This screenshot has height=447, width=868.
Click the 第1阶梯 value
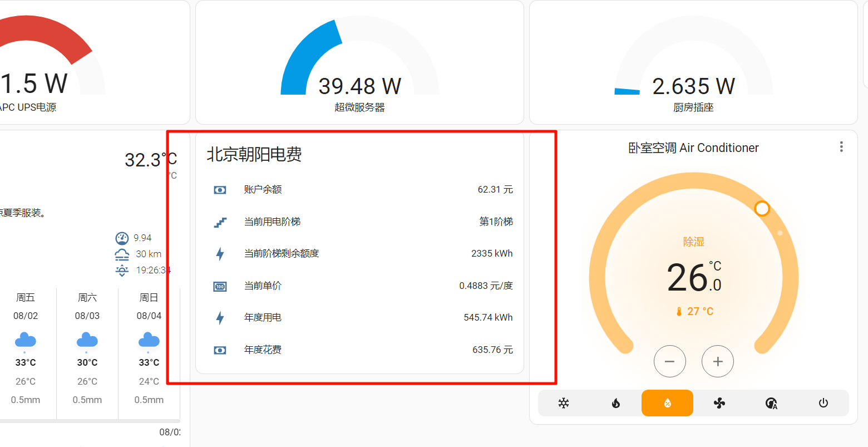coord(496,222)
